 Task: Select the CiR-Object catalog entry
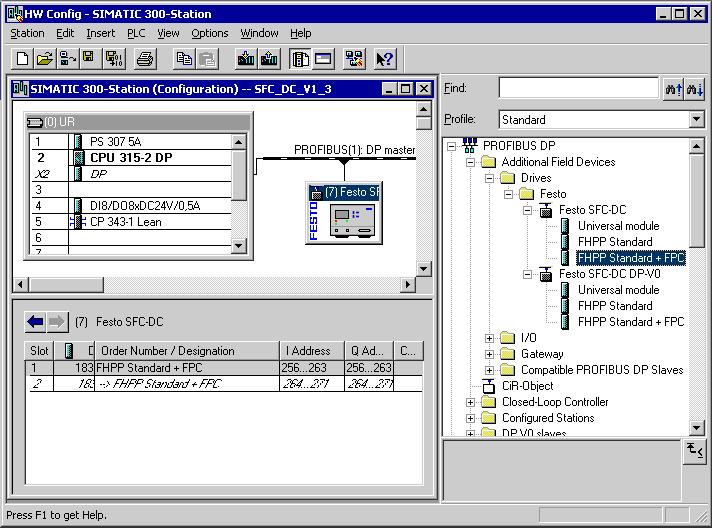coord(527,386)
